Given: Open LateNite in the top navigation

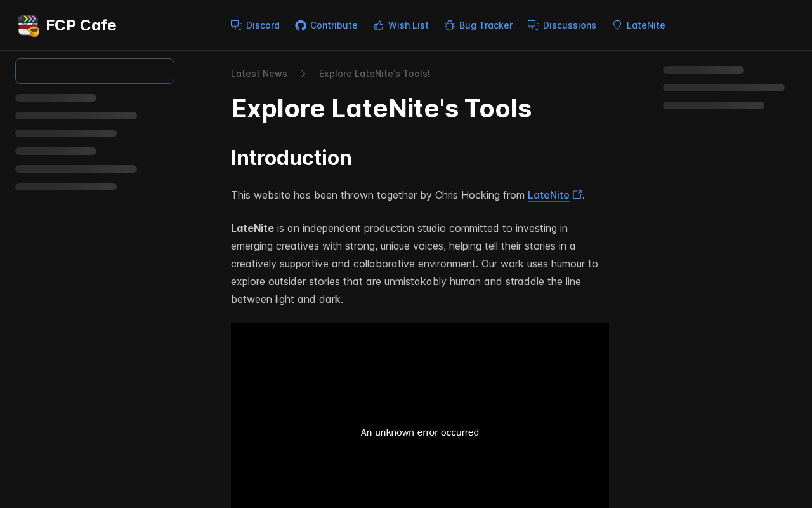Looking at the screenshot, I should (x=639, y=25).
